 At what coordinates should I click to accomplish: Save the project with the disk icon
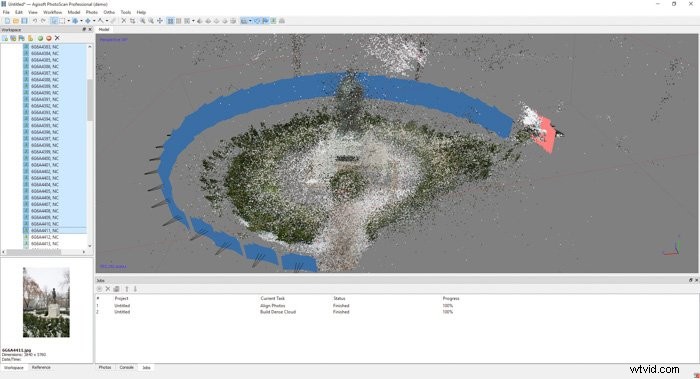click(24, 21)
